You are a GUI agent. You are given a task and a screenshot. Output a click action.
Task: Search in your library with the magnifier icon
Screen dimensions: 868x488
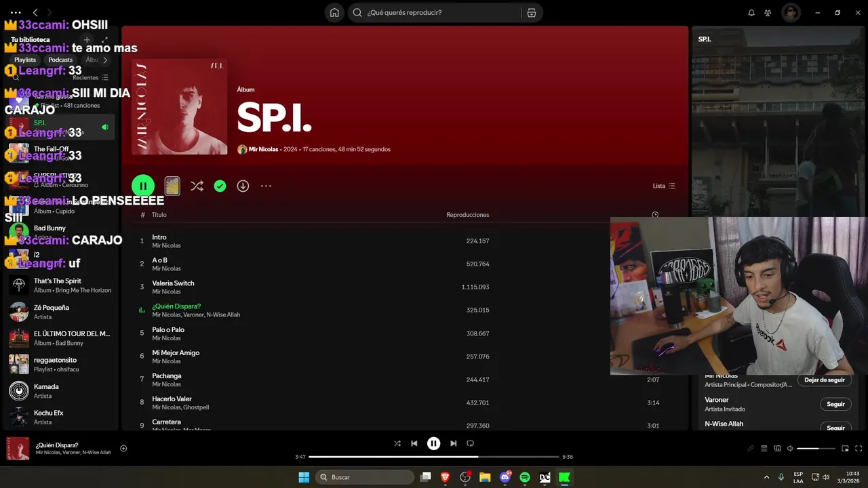click(x=16, y=77)
